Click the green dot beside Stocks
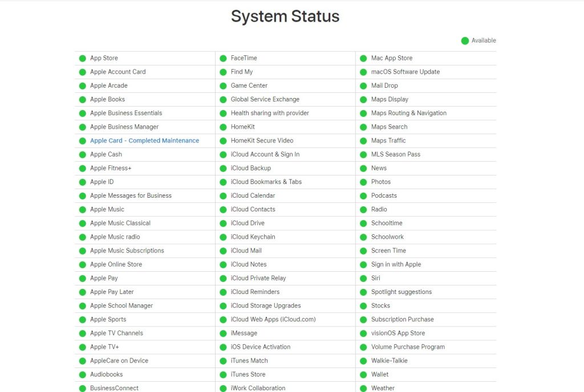 coord(363,306)
